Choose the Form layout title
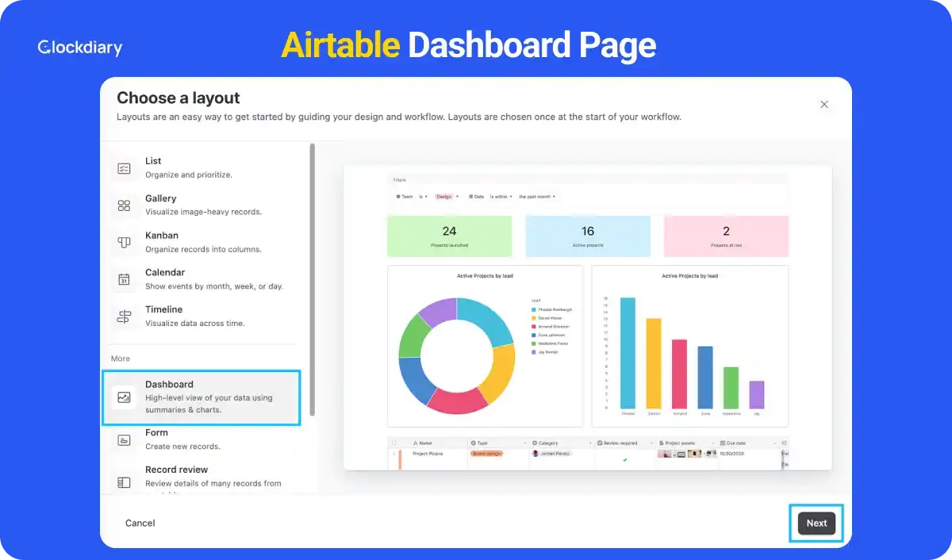The image size is (952, 560). [156, 433]
